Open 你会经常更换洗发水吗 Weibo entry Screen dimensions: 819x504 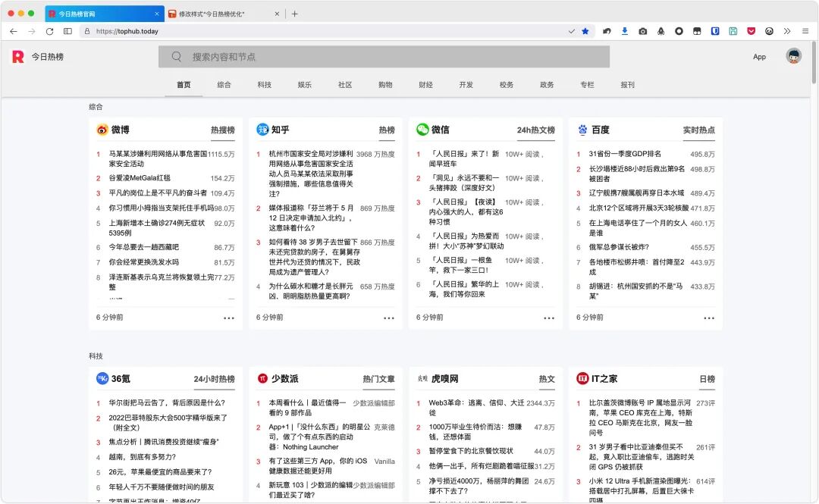click(x=143, y=262)
